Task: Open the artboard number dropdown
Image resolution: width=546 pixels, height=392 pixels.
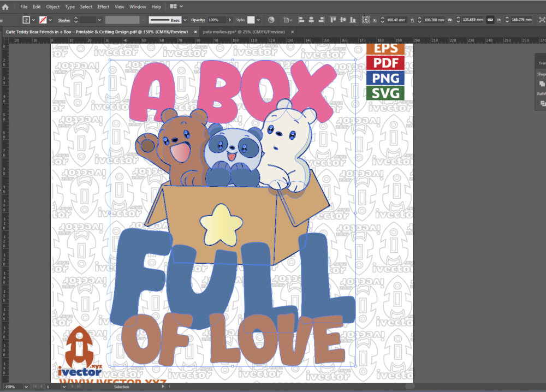Action: (x=63, y=387)
